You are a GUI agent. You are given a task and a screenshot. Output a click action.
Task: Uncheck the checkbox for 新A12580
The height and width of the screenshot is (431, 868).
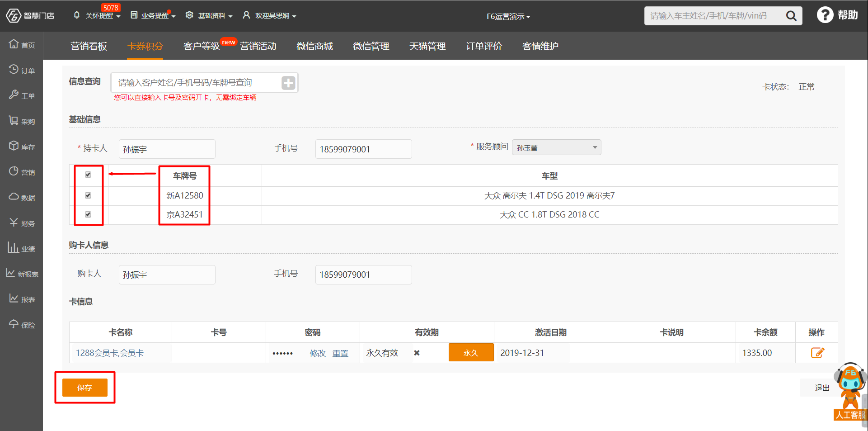pyautogui.click(x=88, y=195)
